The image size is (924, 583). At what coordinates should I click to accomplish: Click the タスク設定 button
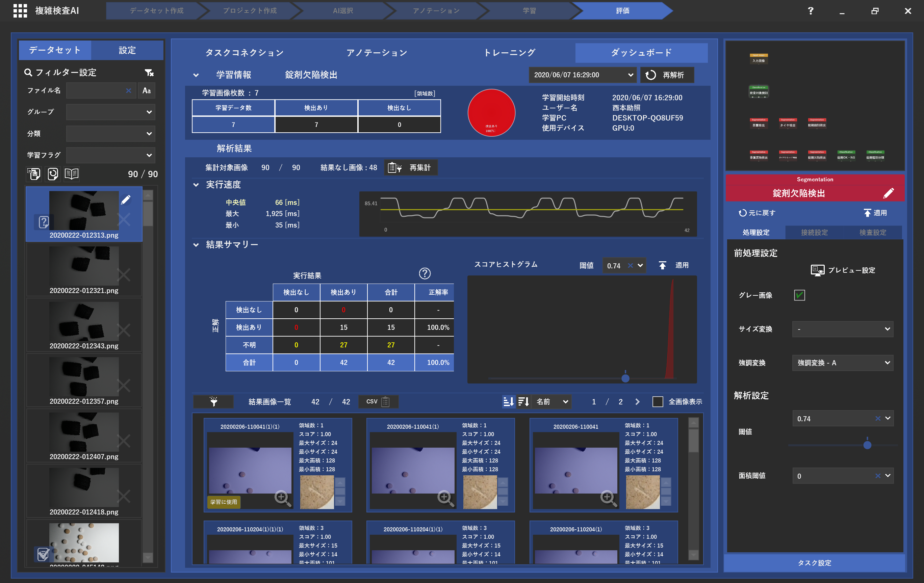click(x=814, y=563)
